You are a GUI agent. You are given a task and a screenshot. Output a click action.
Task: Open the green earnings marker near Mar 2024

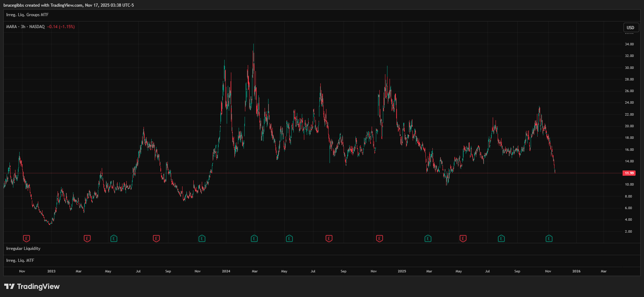(254, 239)
